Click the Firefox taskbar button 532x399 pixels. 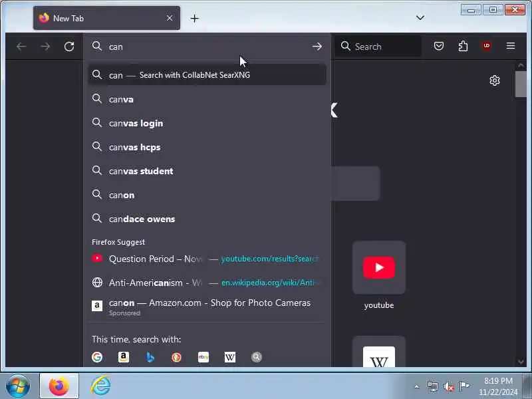(x=59, y=386)
